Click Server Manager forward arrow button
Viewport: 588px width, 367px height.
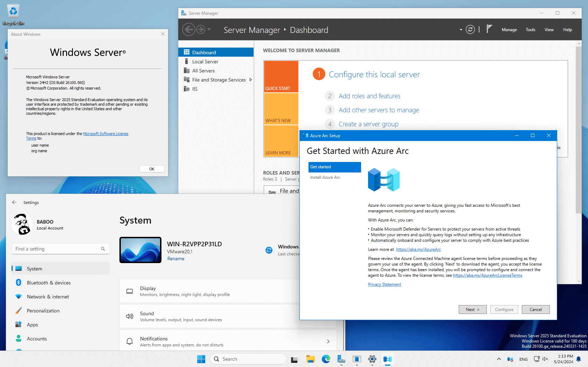point(201,29)
